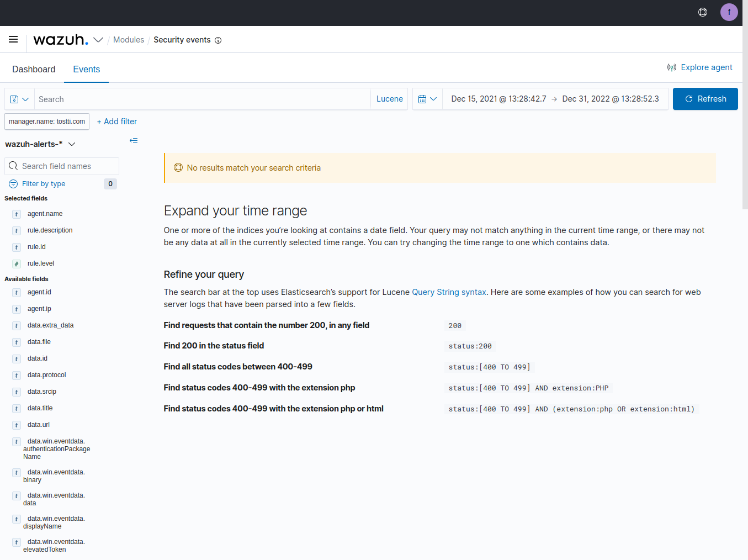Image resolution: width=748 pixels, height=560 pixels.
Task: Click the calendar icon in the date picker
Action: (423, 99)
